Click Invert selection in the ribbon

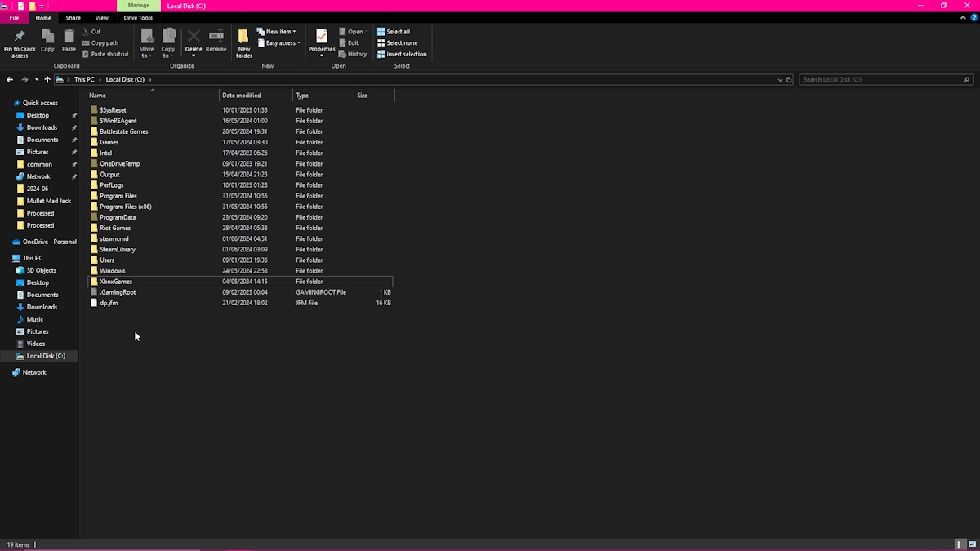click(x=402, y=54)
